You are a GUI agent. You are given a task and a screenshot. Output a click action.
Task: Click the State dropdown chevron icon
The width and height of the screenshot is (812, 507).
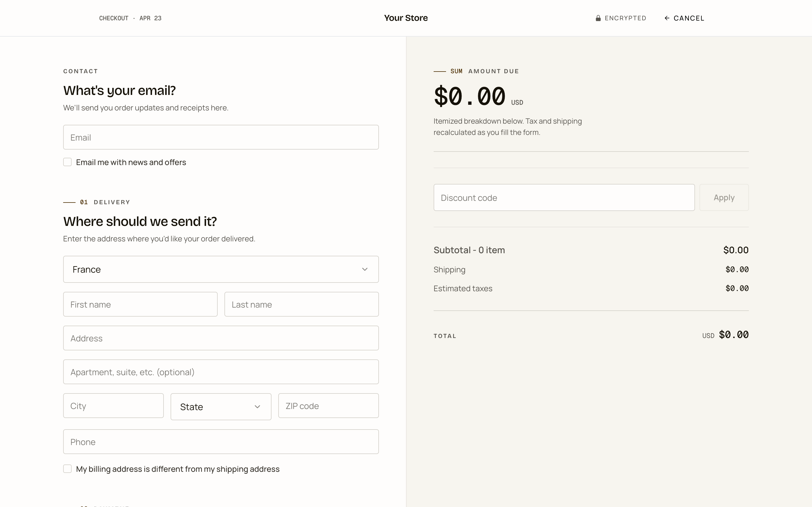(257, 407)
